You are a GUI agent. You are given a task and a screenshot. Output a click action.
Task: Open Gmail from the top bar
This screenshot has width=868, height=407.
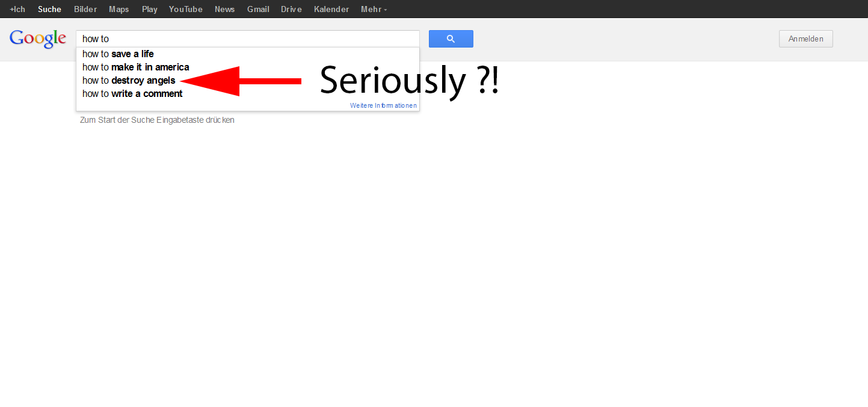[x=258, y=9]
